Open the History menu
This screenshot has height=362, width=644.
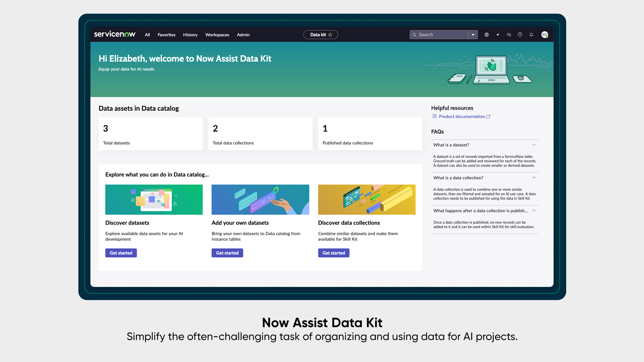[190, 35]
